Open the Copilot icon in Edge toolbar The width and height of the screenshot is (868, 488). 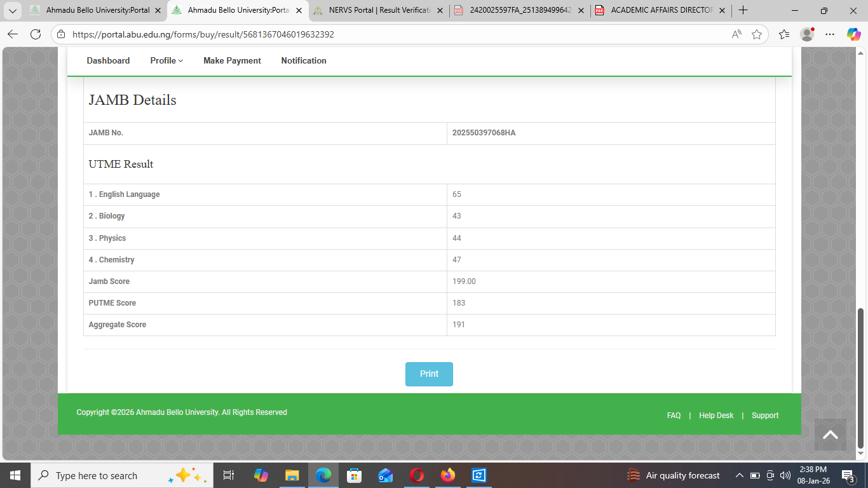click(x=853, y=34)
